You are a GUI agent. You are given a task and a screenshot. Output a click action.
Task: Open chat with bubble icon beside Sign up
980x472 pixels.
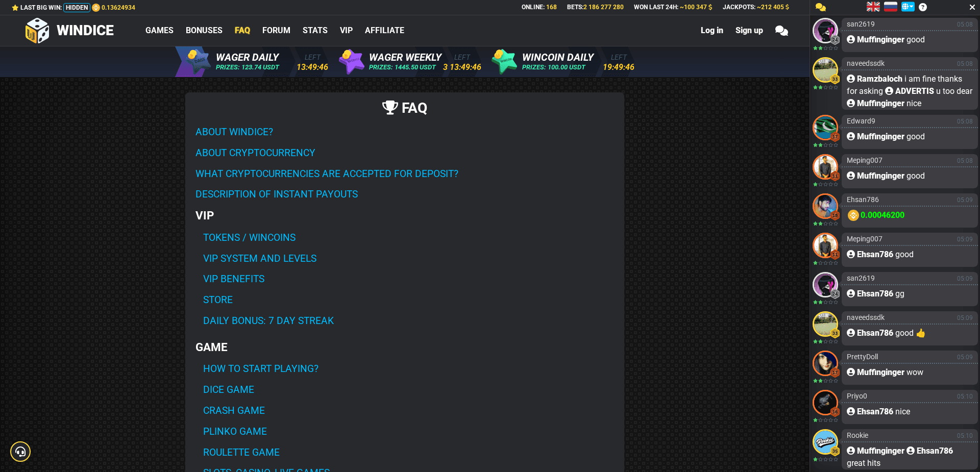[x=781, y=31]
